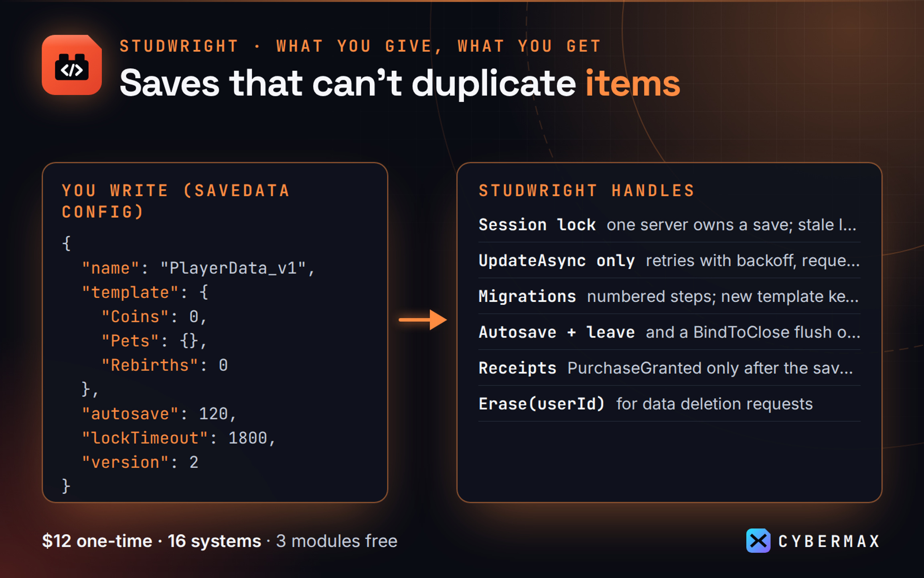Click the '3 modules free' text
924x578 pixels.
(x=336, y=541)
